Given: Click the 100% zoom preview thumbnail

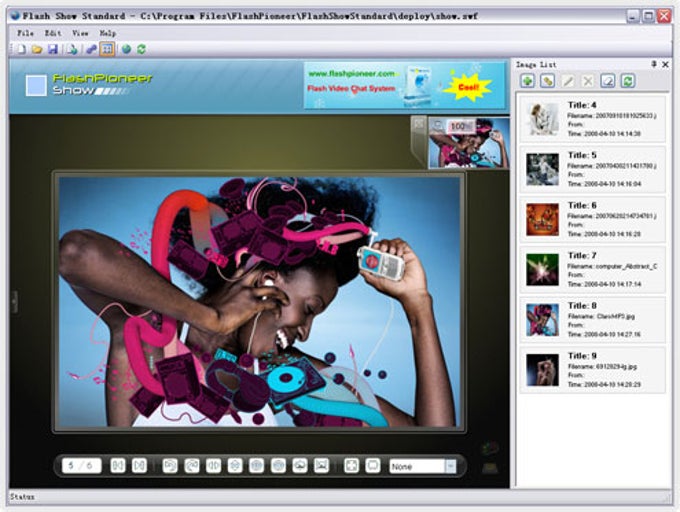Looking at the screenshot, I should point(468,142).
